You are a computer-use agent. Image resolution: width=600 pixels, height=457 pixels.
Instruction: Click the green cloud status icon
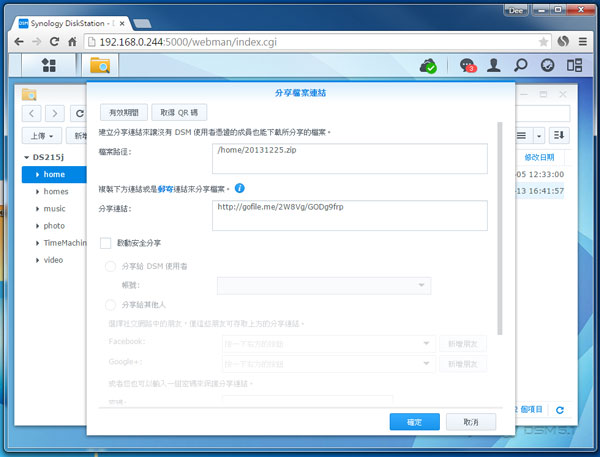(x=428, y=66)
